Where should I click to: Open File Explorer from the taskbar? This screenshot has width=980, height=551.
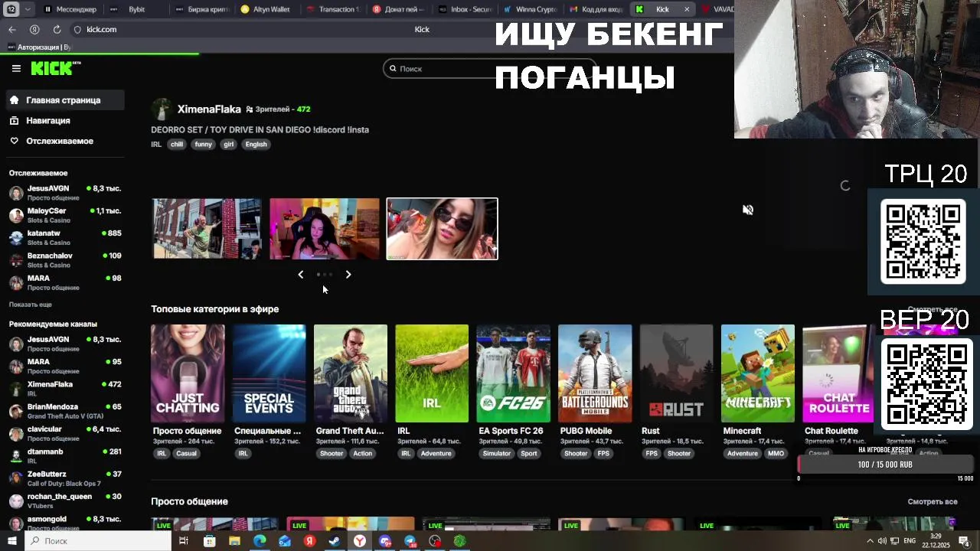point(235,541)
